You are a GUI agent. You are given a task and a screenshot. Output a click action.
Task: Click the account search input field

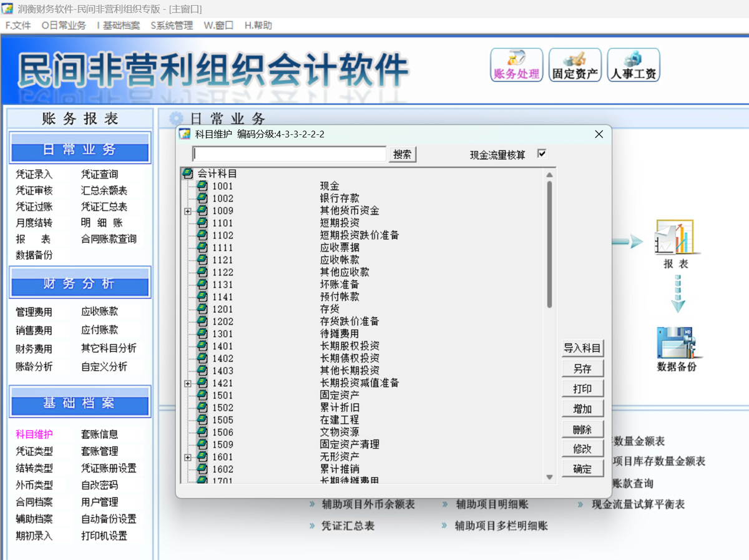point(290,154)
